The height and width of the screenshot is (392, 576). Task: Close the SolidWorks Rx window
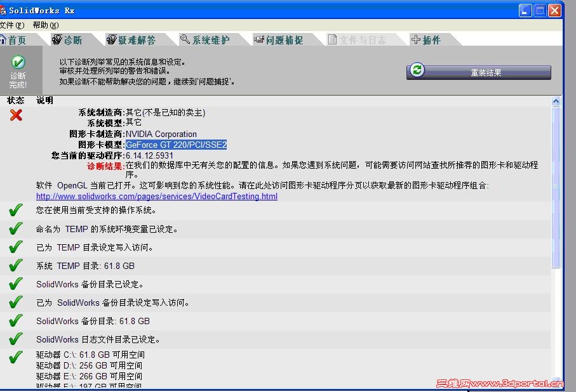click(x=554, y=10)
